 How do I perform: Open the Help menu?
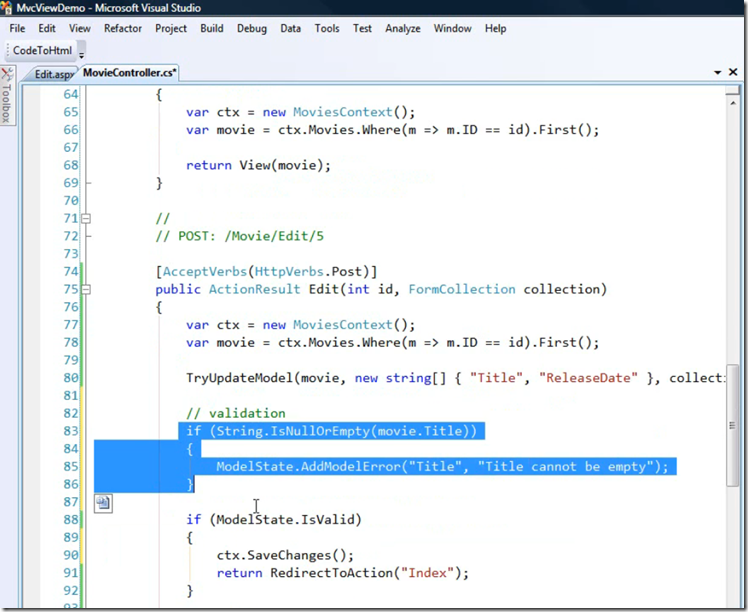495,29
